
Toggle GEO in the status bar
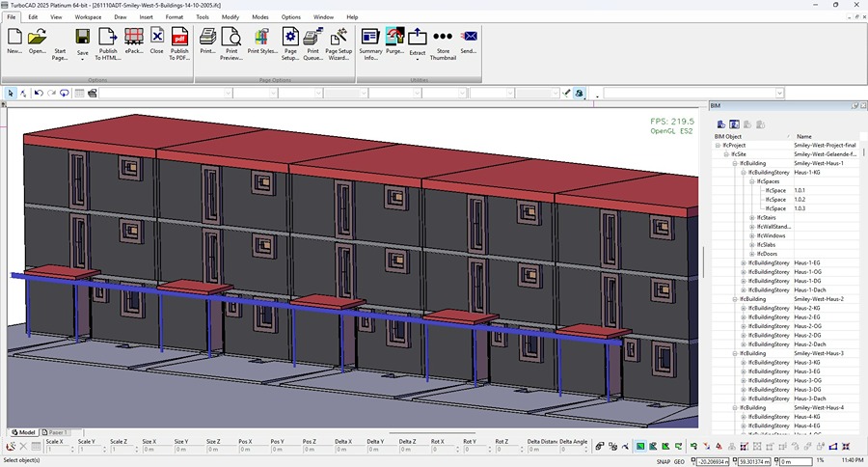pyautogui.click(x=679, y=461)
